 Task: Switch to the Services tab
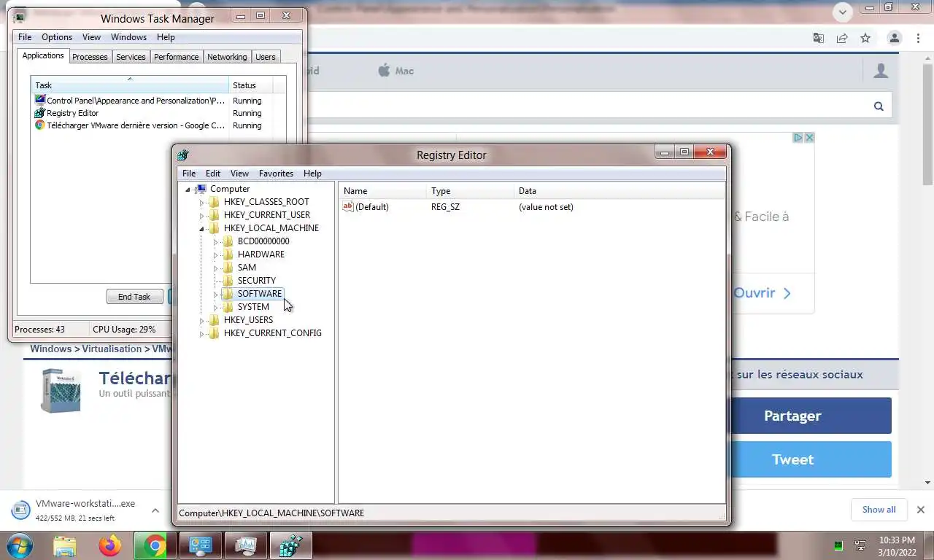(x=131, y=57)
